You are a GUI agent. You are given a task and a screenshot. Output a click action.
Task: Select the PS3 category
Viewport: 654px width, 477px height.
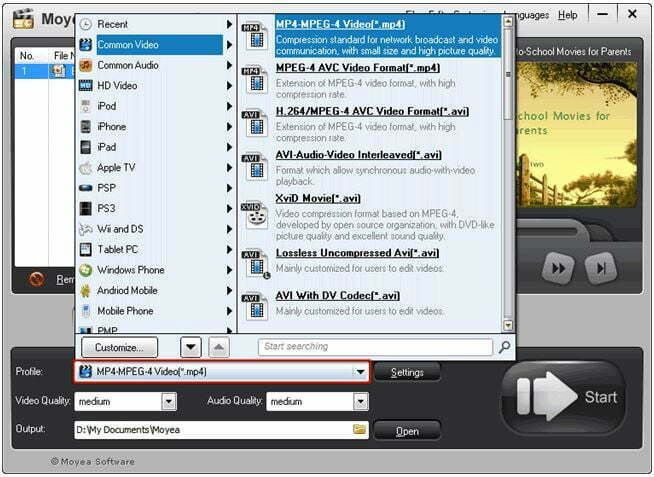155,208
